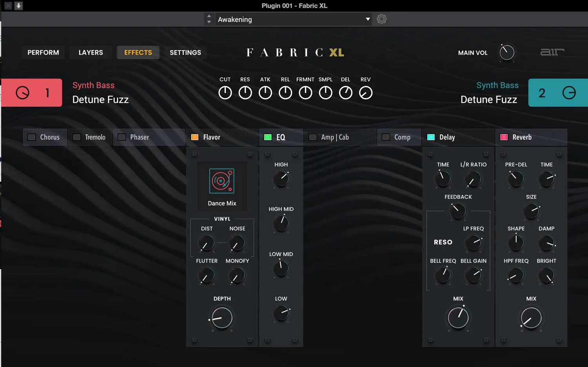Click the CUT macro knob
The height and width of the screenshot is (367, 588).
[225, 93]
